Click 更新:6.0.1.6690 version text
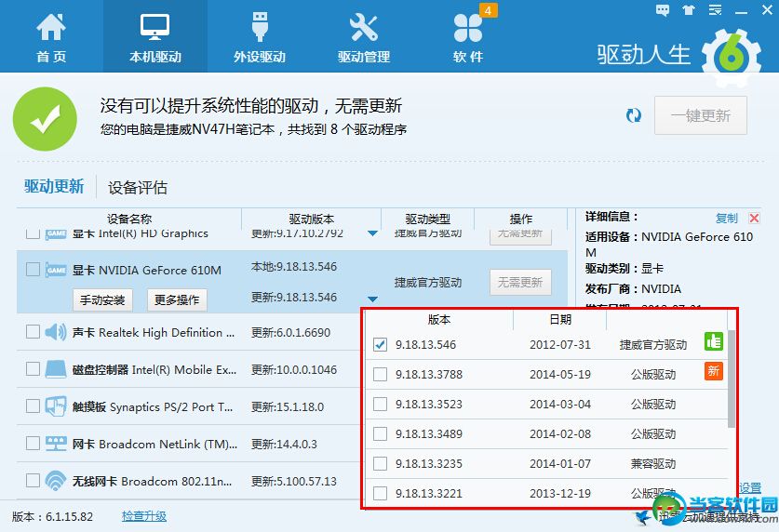Screen dimensions: 779x532 click(290, 333)
